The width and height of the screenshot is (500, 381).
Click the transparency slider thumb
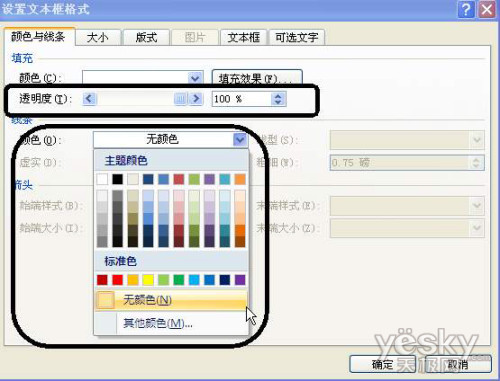pyautogui.click(x=180, y=99)
